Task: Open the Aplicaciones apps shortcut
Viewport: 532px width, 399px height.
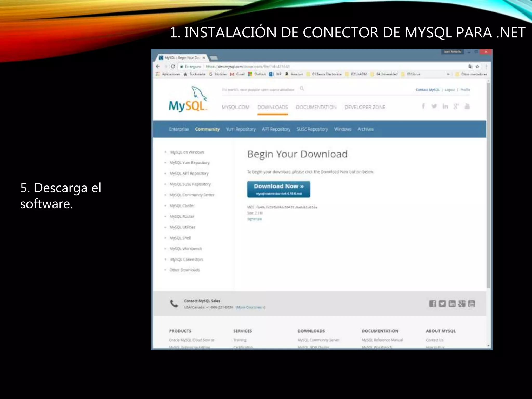Action: click(168, 74)
